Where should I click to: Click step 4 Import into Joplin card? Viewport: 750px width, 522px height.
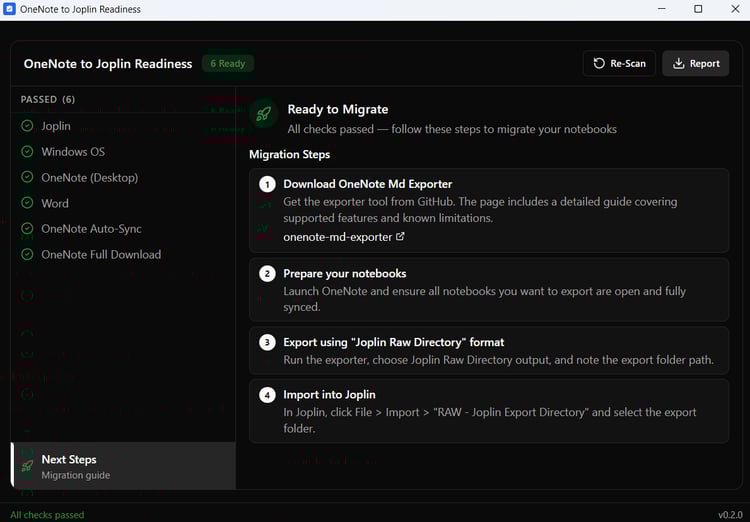[489, 410]
